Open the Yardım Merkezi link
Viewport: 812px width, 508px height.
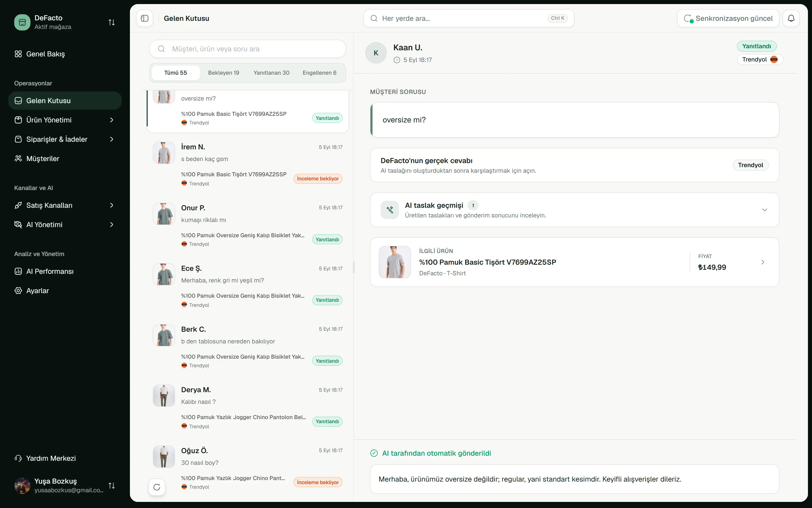(x=65, y=458)
